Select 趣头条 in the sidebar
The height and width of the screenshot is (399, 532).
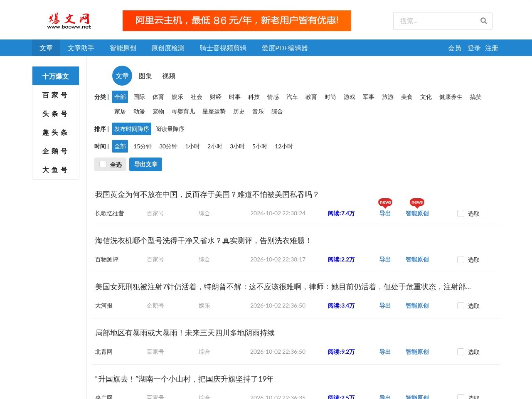click(55, 133)
